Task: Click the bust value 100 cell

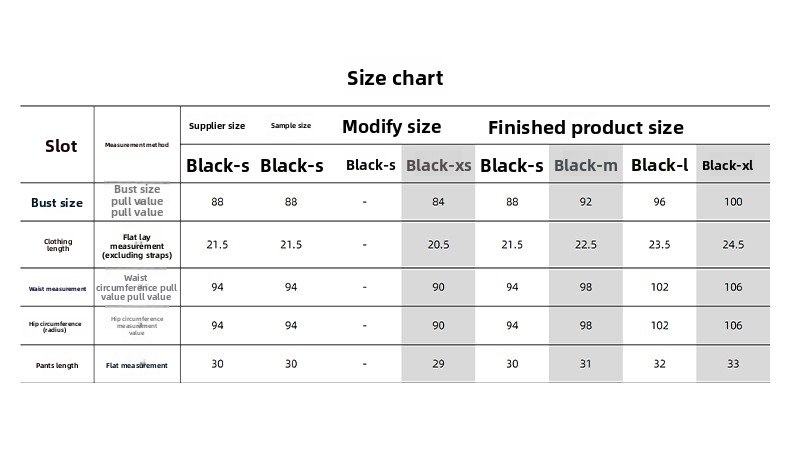Action: click(733, 202)
